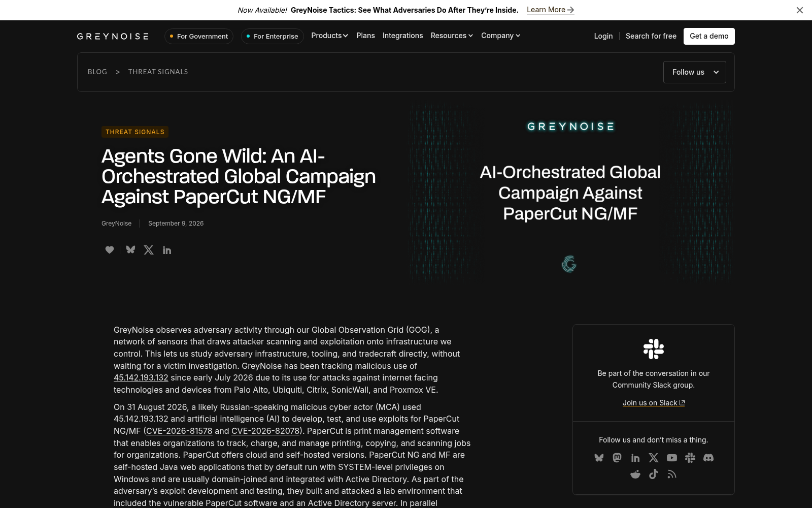The image size is (812, 508).
Task: Open the Follow us dropdown
Action: [695, 72]
